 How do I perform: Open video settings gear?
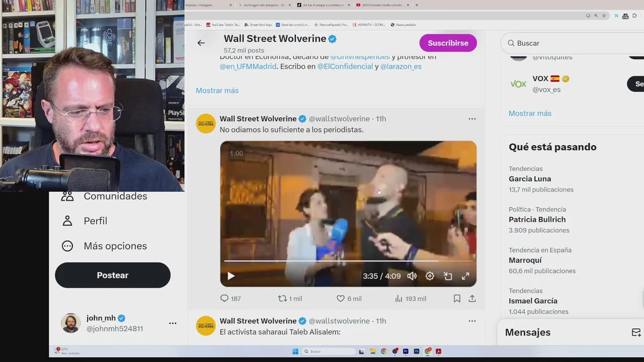point(430,276)
